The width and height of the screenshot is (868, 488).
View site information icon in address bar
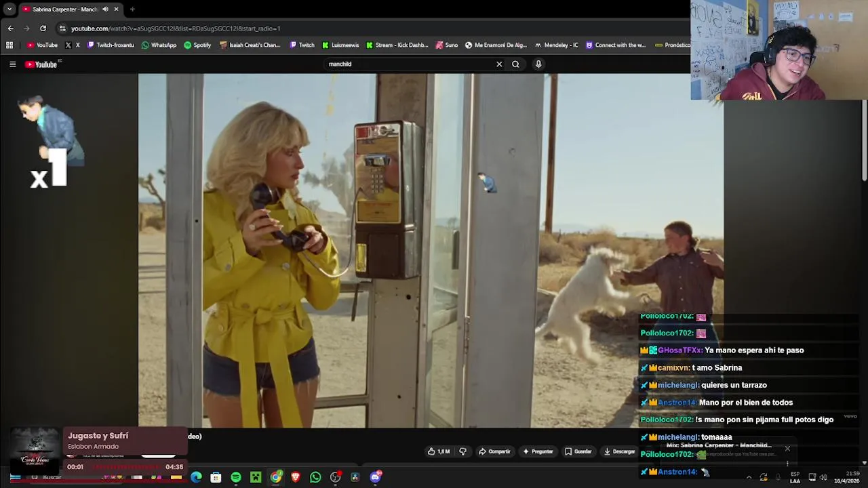pyautogui.click(x=62, y=28)
